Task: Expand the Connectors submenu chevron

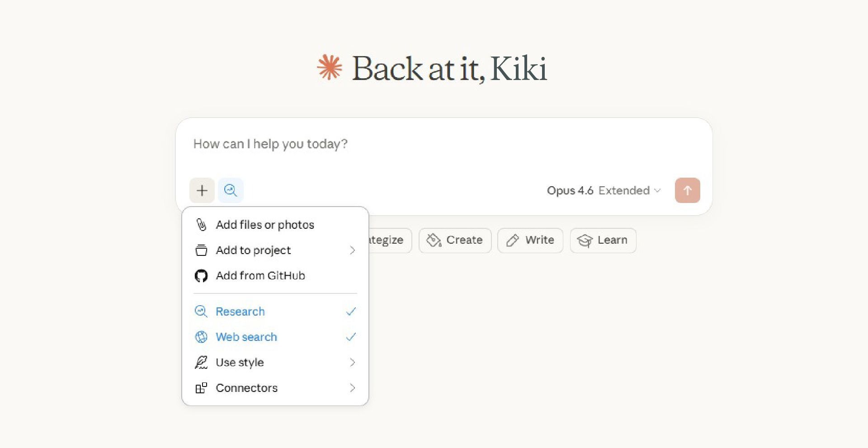Action: pyautogui.click(x=353, y=388)
